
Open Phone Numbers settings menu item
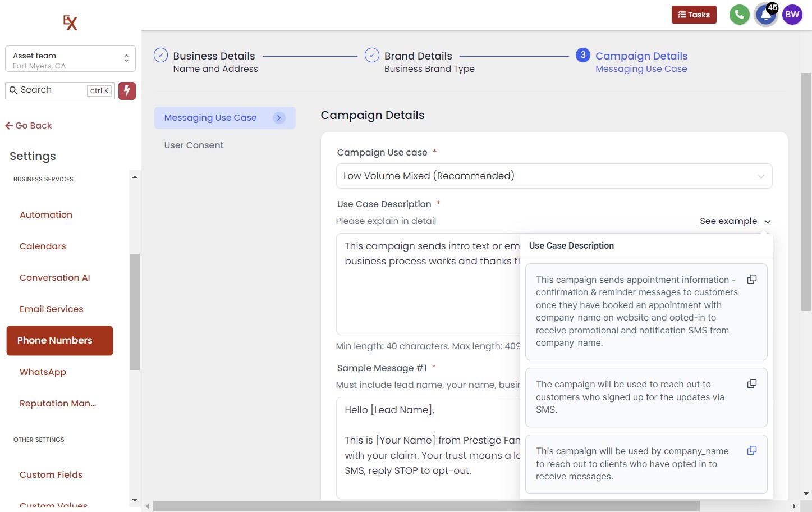click(x=59, y=341)
